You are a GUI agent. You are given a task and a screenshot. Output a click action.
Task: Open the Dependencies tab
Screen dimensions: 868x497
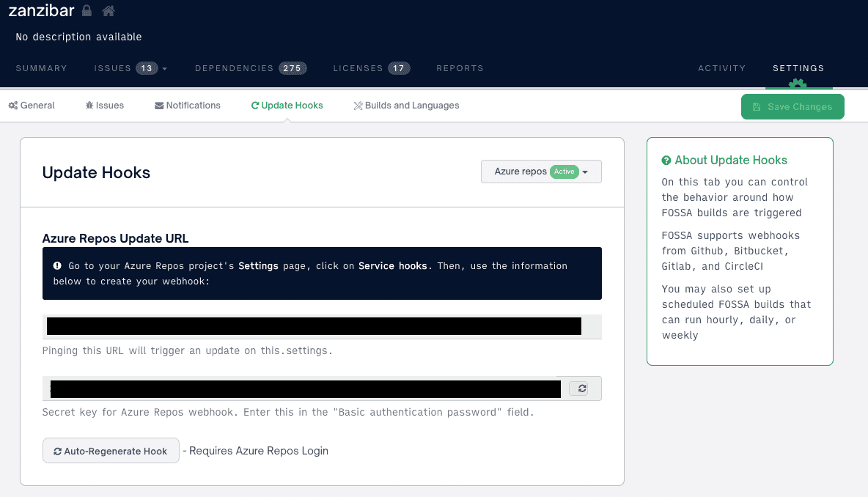click(251, 68)
